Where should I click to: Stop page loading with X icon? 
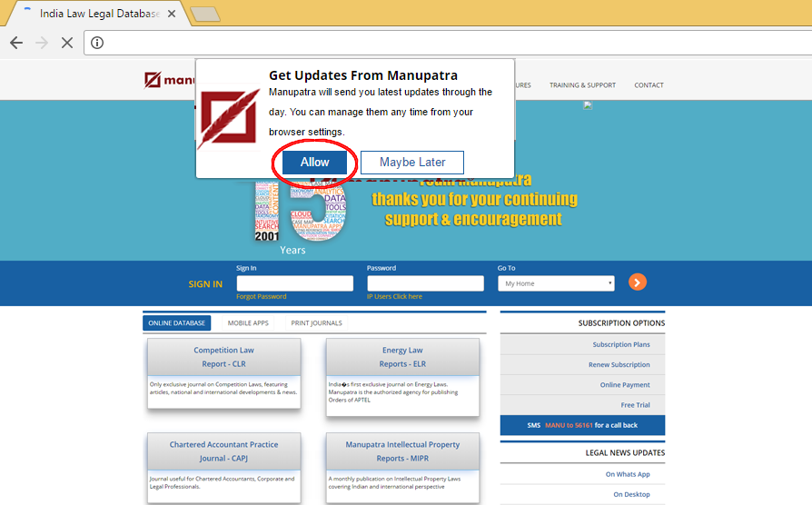(x=66, y=43)
